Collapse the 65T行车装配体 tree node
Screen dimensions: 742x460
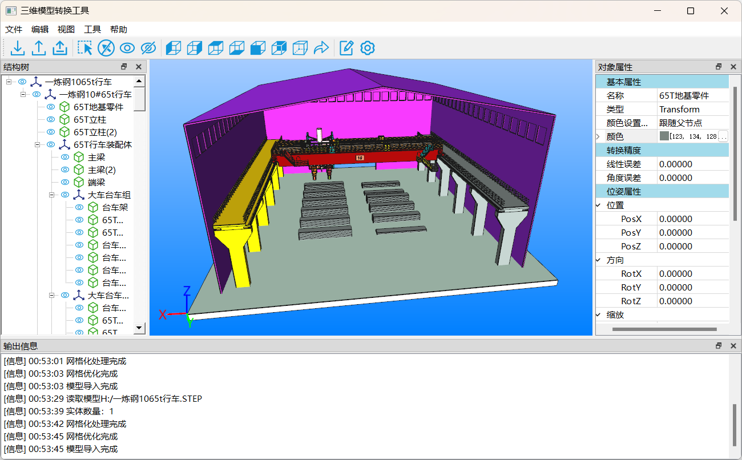point(38,145)
